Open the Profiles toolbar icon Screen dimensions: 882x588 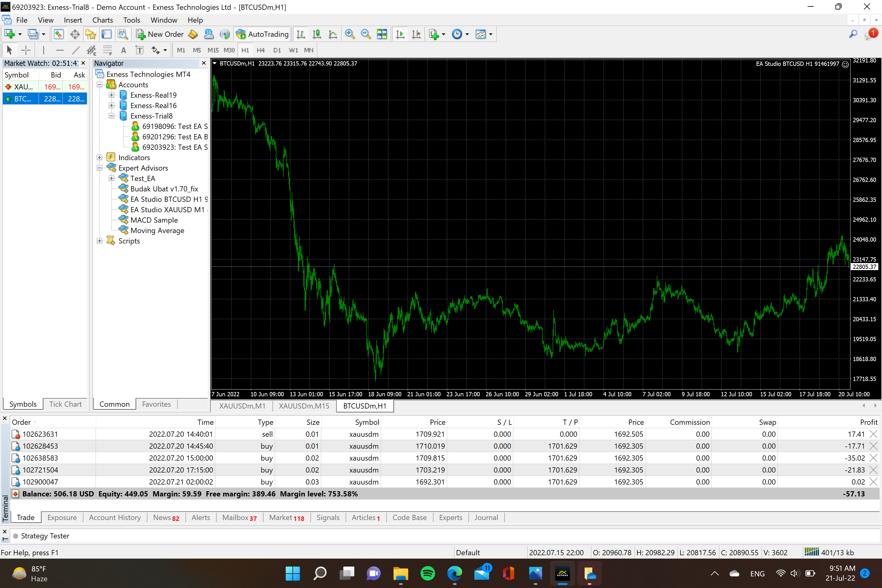pyautogui.click(x=33, y=34)
